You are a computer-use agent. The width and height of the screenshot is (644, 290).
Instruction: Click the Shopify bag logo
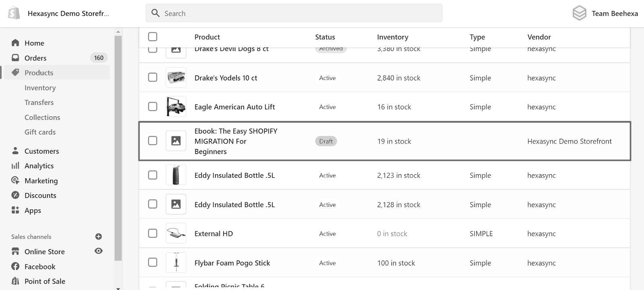coord(14,13)
